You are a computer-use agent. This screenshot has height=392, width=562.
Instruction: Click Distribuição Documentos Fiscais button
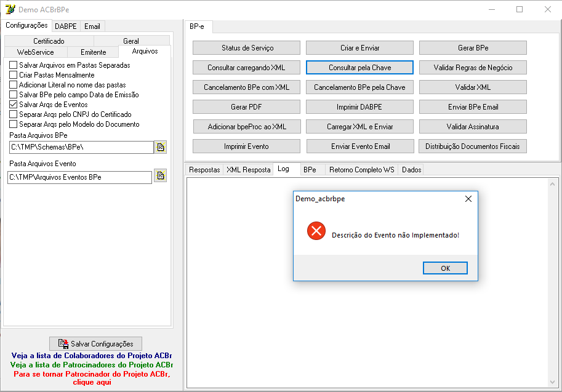[x=473, y=146]
